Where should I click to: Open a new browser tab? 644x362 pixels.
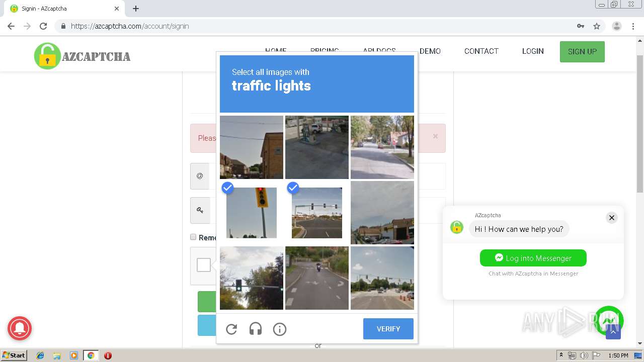click(136, 9)
